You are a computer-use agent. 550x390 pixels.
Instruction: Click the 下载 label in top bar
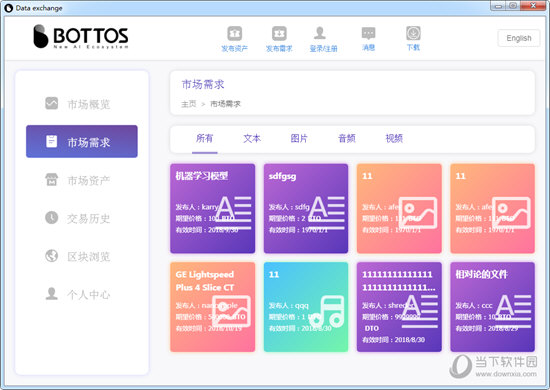pyautogui.click(x=413, y=47)
